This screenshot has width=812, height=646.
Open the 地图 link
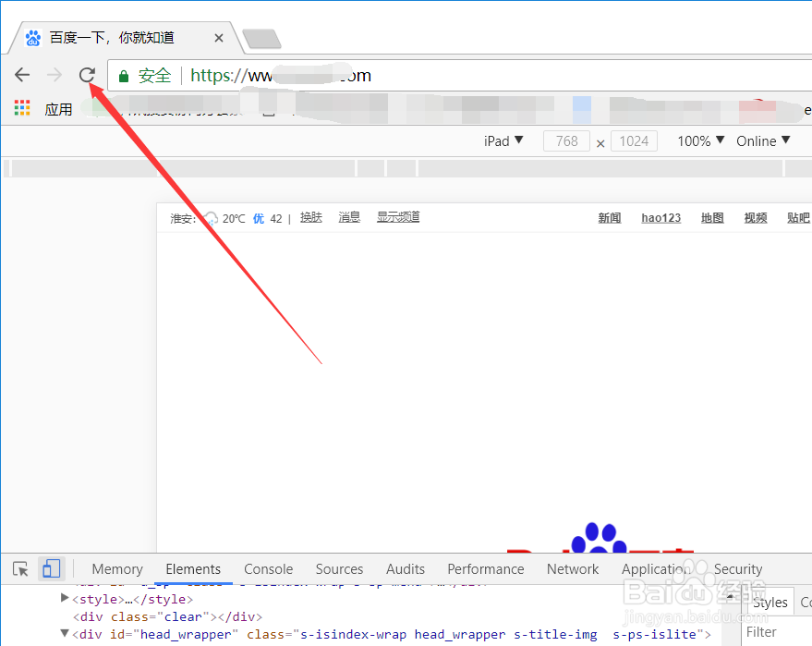click(x=712, y=218)
